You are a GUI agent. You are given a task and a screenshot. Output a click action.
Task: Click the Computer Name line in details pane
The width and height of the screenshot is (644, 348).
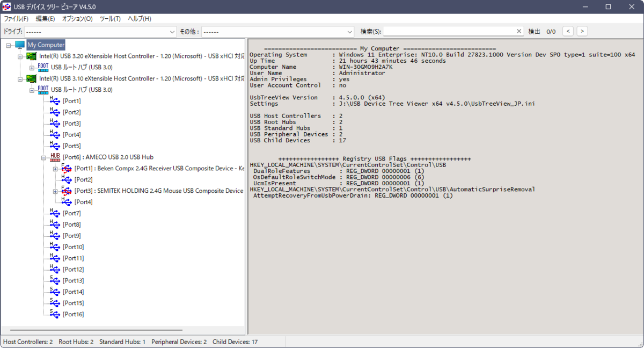321,67
